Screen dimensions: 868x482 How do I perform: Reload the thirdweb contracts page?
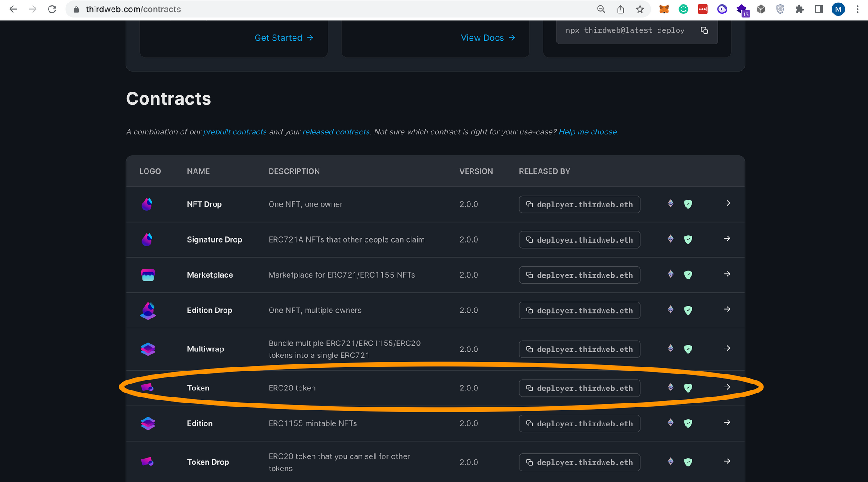[x=52, y=9]
